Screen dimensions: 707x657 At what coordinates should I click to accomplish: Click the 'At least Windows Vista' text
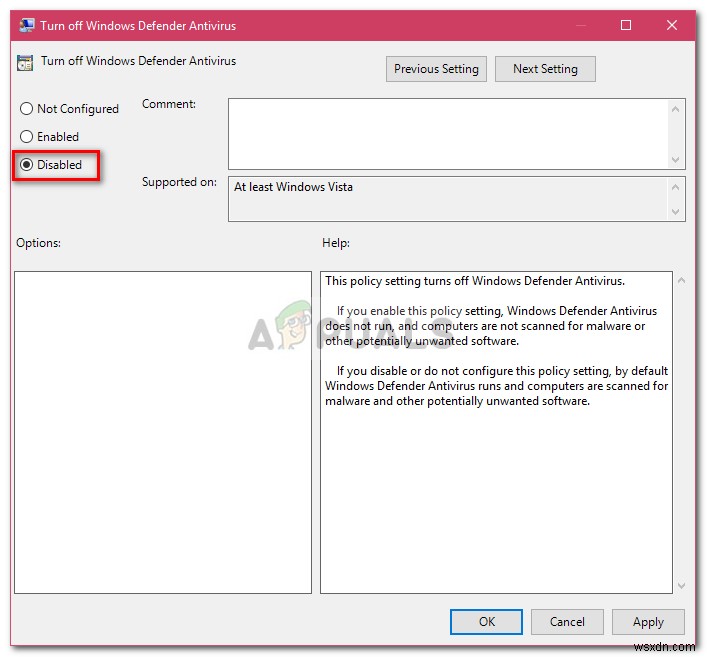click(293, 187)
